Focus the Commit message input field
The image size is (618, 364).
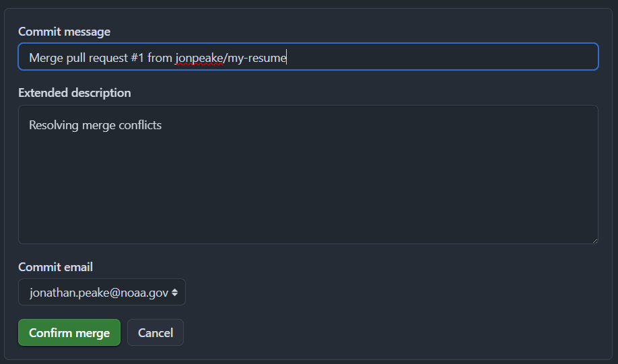tap(308, 57)
